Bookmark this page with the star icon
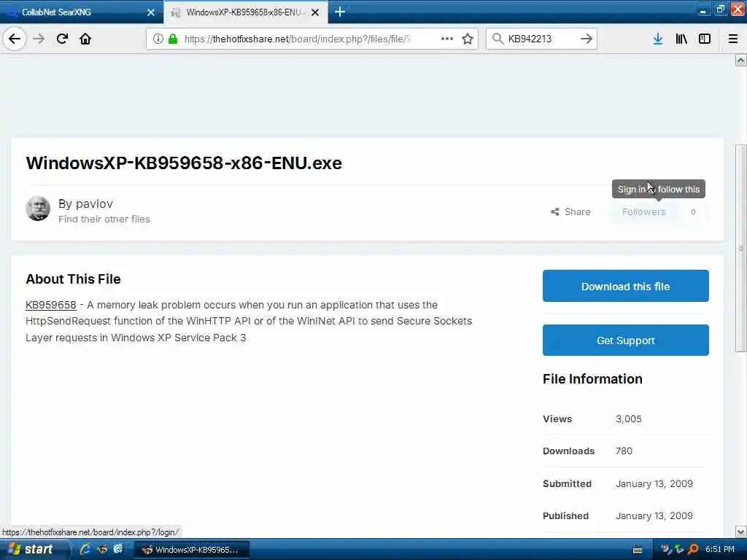The image size is (747, 560). (x=468, y=39)
